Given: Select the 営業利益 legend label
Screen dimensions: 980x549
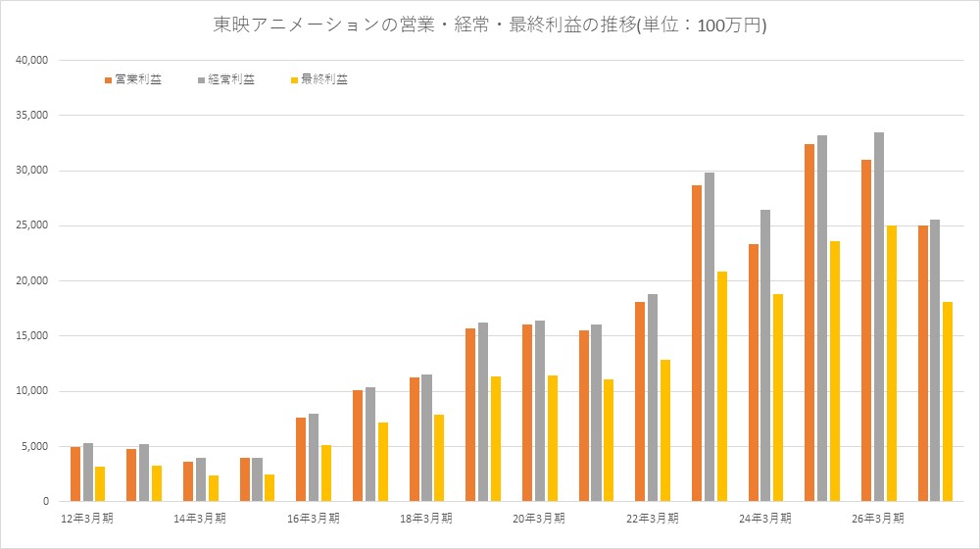Looking at the screenshot, I should pyautogui.click(x=138, y=79).
